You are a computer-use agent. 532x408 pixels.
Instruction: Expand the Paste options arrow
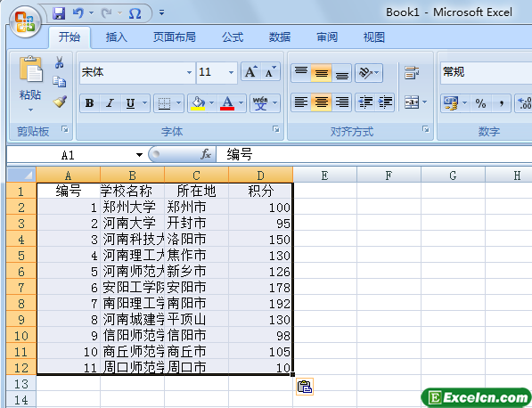pos(30,110)
